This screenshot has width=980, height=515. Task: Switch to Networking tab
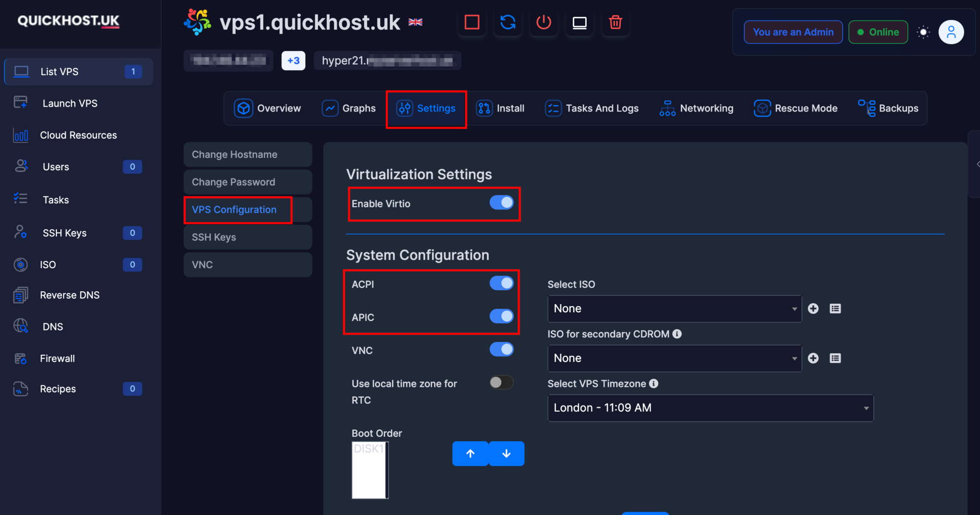(696, 109)
